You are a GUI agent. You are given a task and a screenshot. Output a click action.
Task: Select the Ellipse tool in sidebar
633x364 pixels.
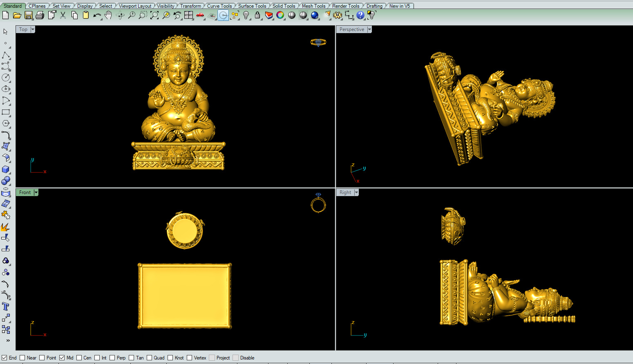tap(6, 89)
